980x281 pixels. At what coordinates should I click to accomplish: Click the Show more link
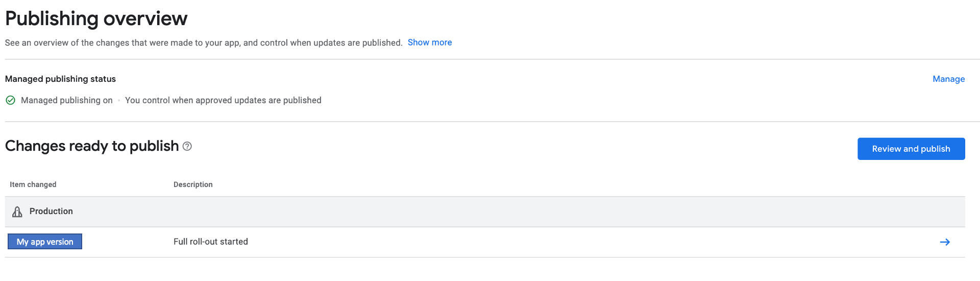(429, 42)
